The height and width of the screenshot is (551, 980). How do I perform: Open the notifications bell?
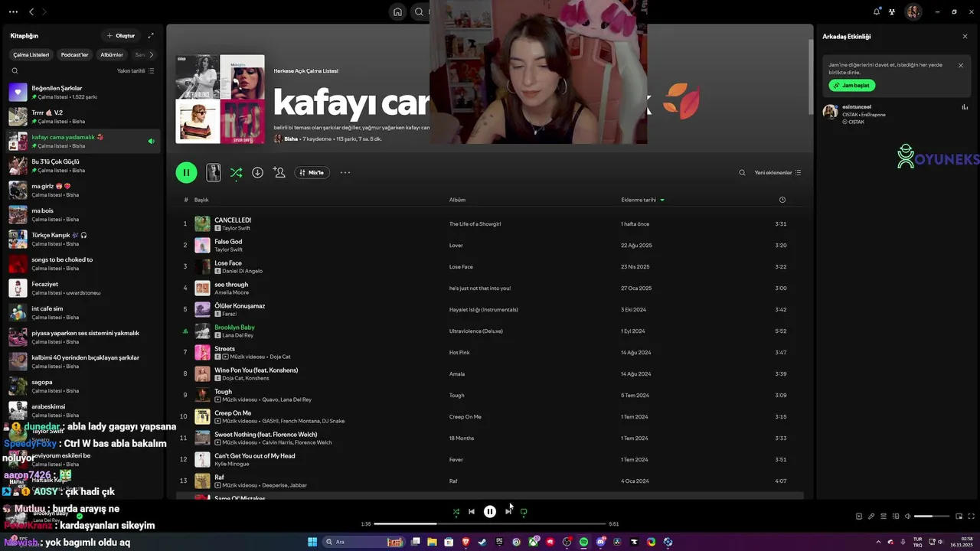[x=877, y=11]
